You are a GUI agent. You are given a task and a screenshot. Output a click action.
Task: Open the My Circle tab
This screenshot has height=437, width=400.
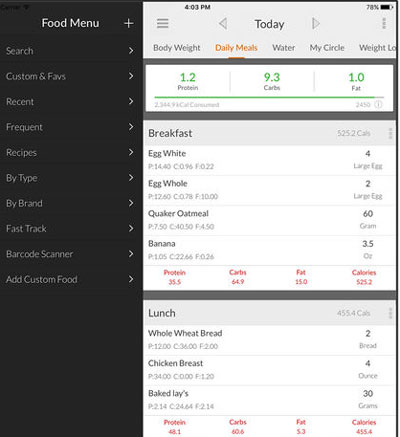pos(327,48)
